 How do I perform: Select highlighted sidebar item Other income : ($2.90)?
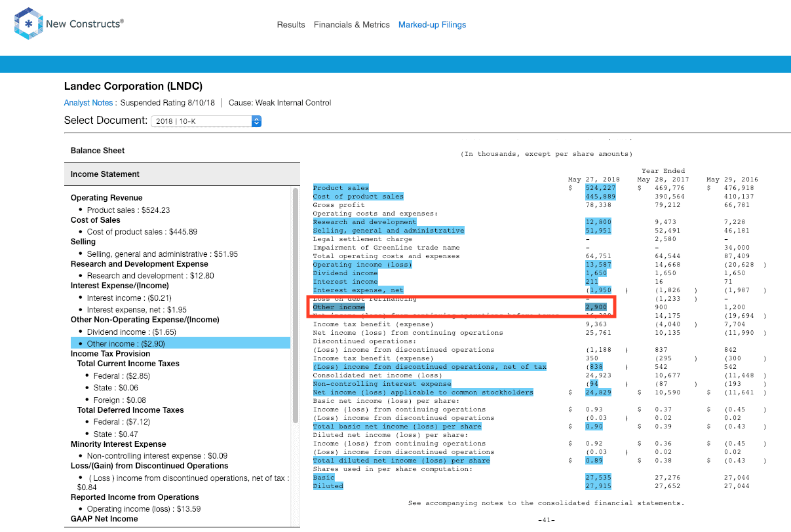click(x=180, y=343)
